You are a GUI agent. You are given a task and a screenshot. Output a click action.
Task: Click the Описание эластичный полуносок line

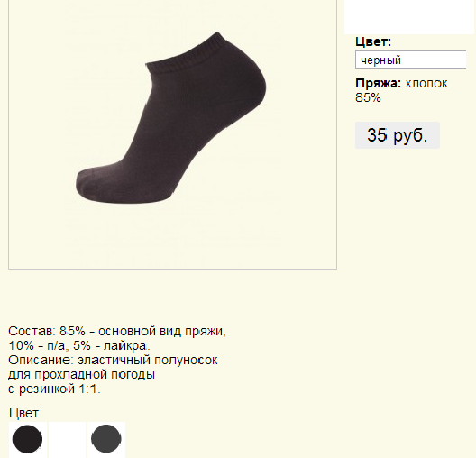point(113,361)
